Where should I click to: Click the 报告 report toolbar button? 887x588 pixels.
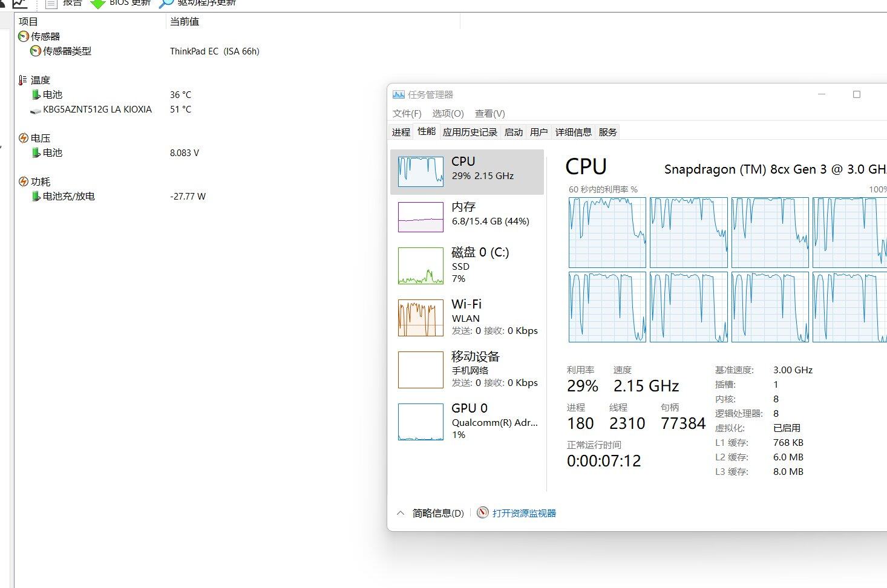64,3
